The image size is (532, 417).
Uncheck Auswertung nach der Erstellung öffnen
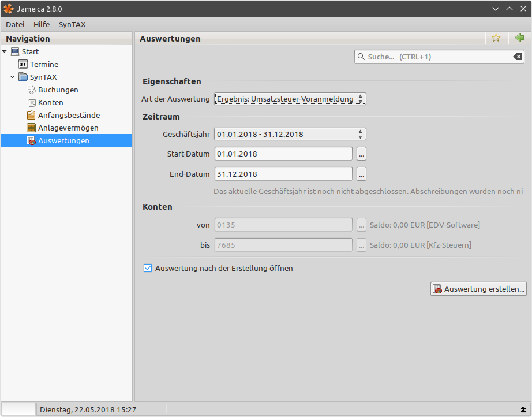click(x=148, y=268)
